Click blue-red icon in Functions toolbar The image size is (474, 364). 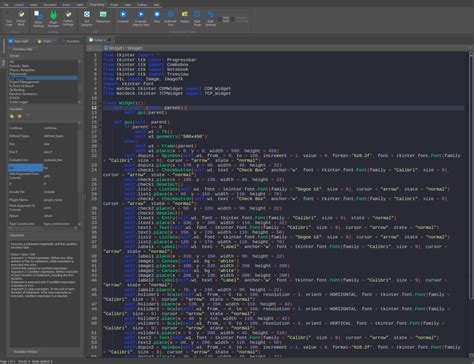tap(28, 116)
